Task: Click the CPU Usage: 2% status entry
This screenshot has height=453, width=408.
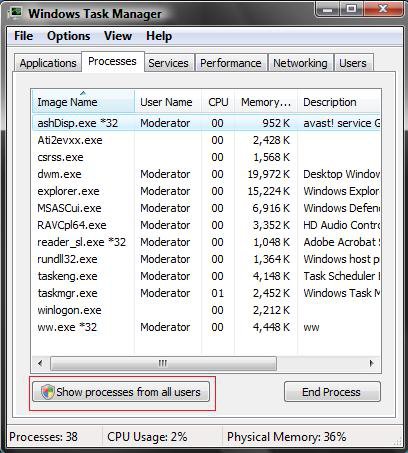Action: [x=147, y=437]
